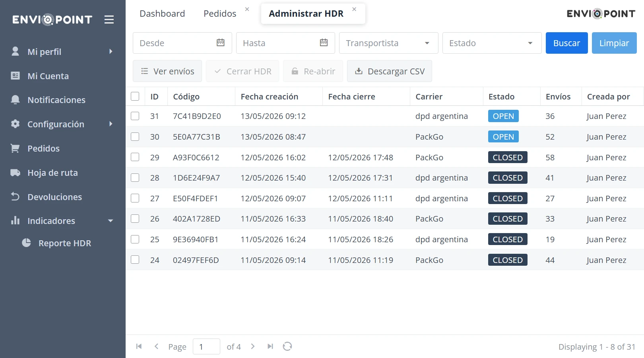Click the Devoluciones return arrow icon
This screenshot has width=644, height=358.
click(x=15, y=197)
